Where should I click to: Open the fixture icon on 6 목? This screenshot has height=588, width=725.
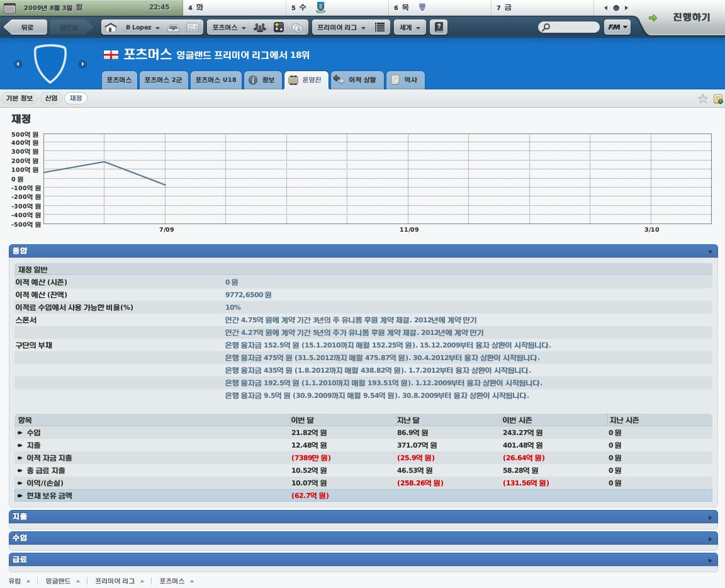coord(422,7)
